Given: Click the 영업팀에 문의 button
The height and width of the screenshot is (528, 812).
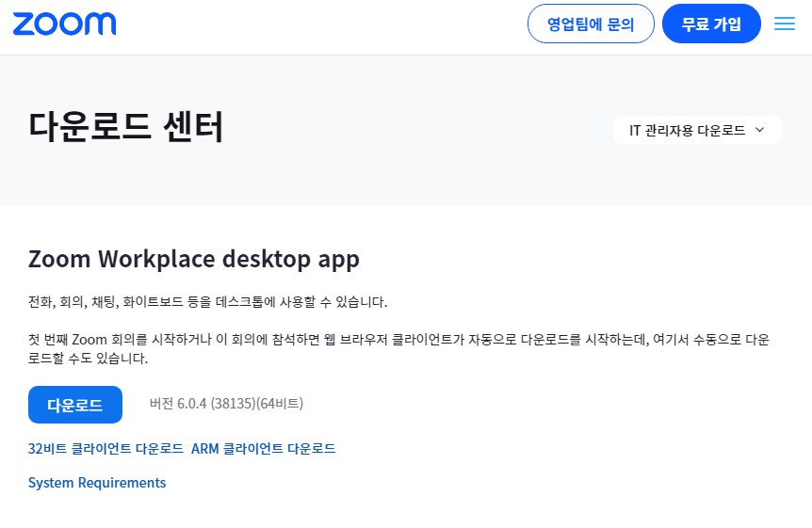Looking at the screenshot, I should coord(591,24).
